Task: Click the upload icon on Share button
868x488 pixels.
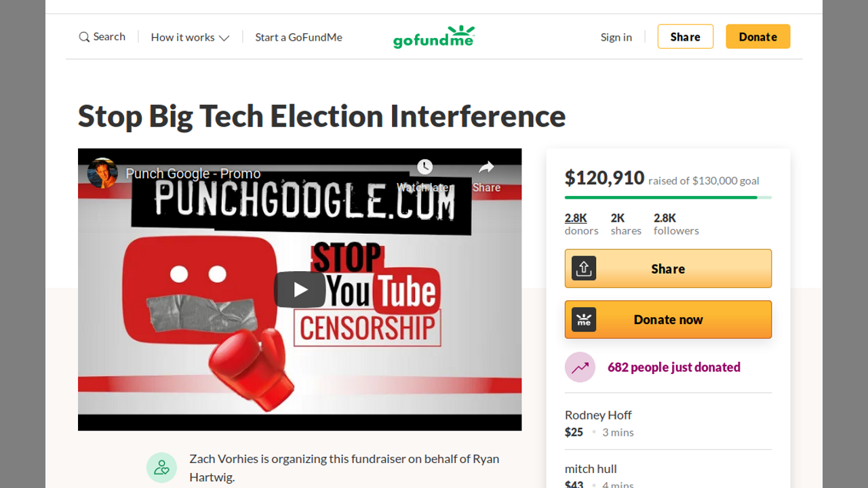Action: pyautogui.click(x=583, y=268)
